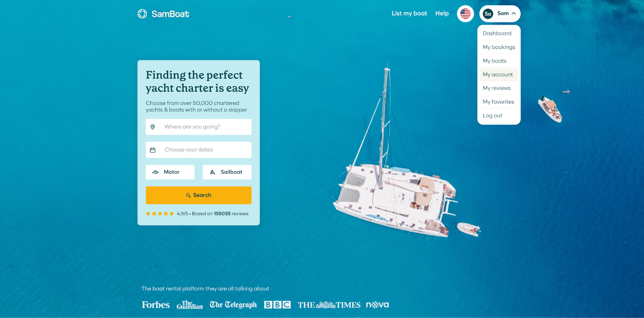
Task: Click the magnifier icon on Search button
Action: tap(188, 195)
